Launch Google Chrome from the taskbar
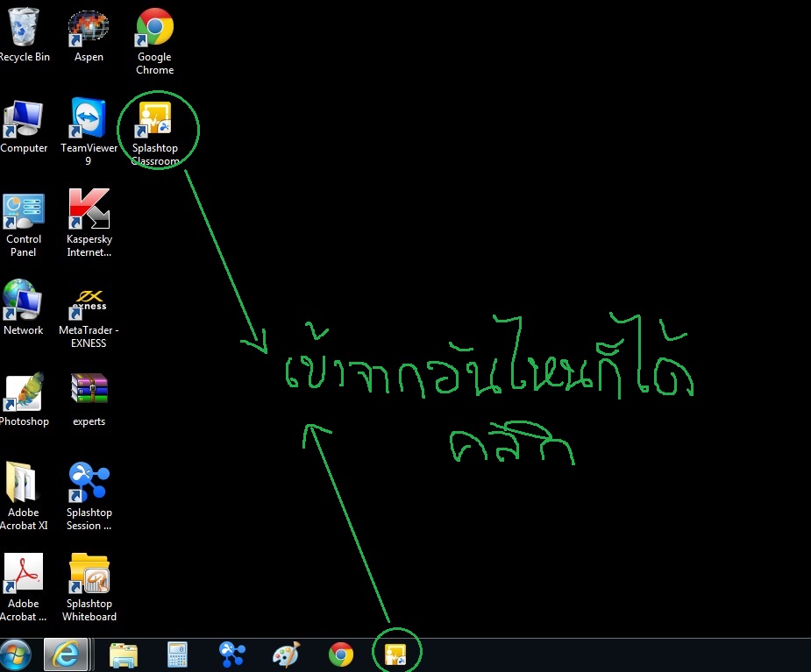The image size is (811, 672). (341, 655)
